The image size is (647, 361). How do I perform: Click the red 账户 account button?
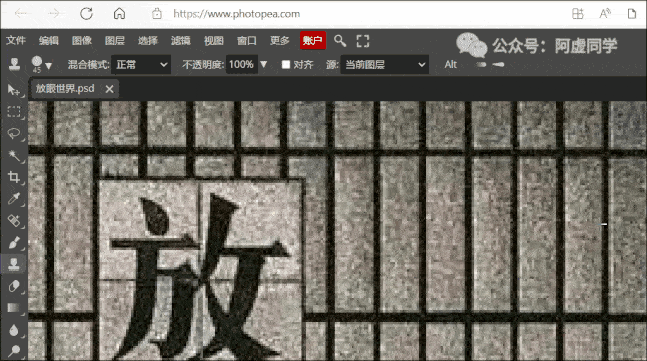pyautogui.click(x=313, y=40)
